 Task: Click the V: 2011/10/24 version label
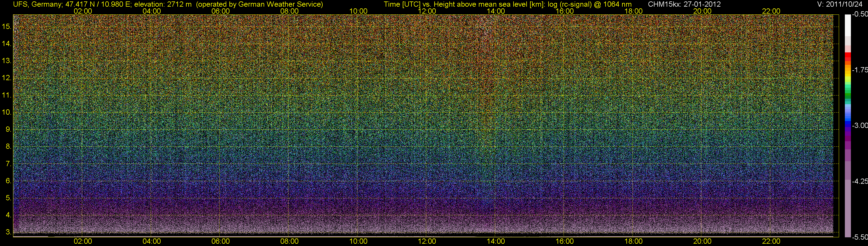(841, 4)
